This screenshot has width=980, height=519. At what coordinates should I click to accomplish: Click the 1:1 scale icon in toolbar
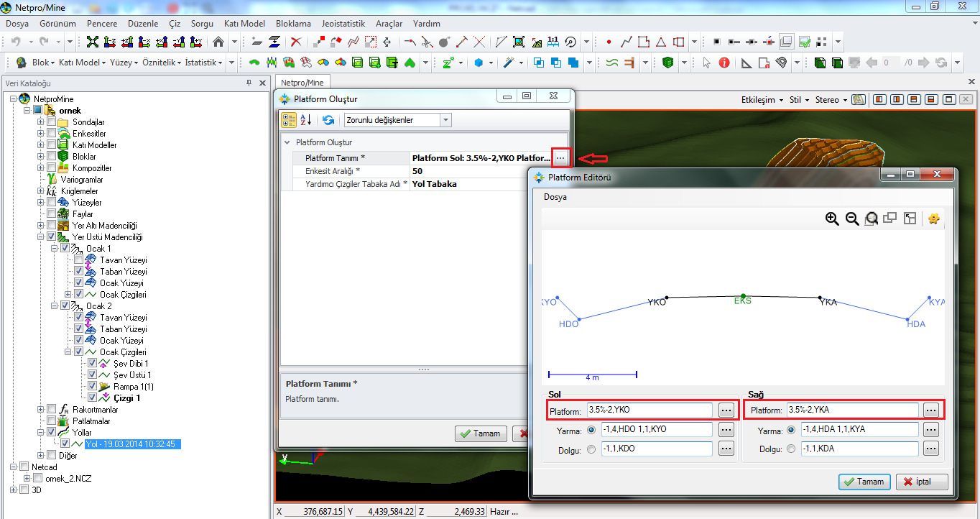(x=553, y=42)
